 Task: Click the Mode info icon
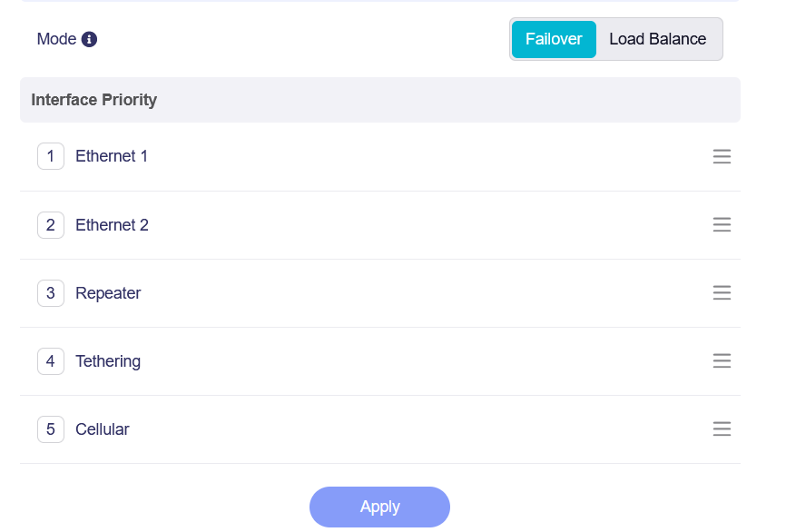click(89, 39)
